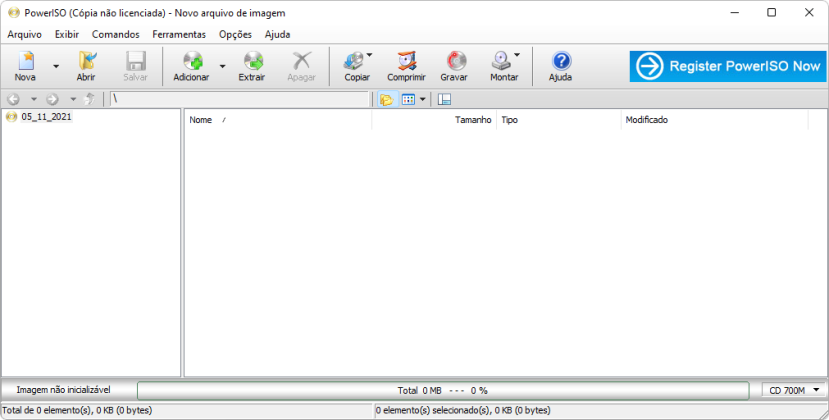Open the Nova dropdown arrow

point(56,67)
